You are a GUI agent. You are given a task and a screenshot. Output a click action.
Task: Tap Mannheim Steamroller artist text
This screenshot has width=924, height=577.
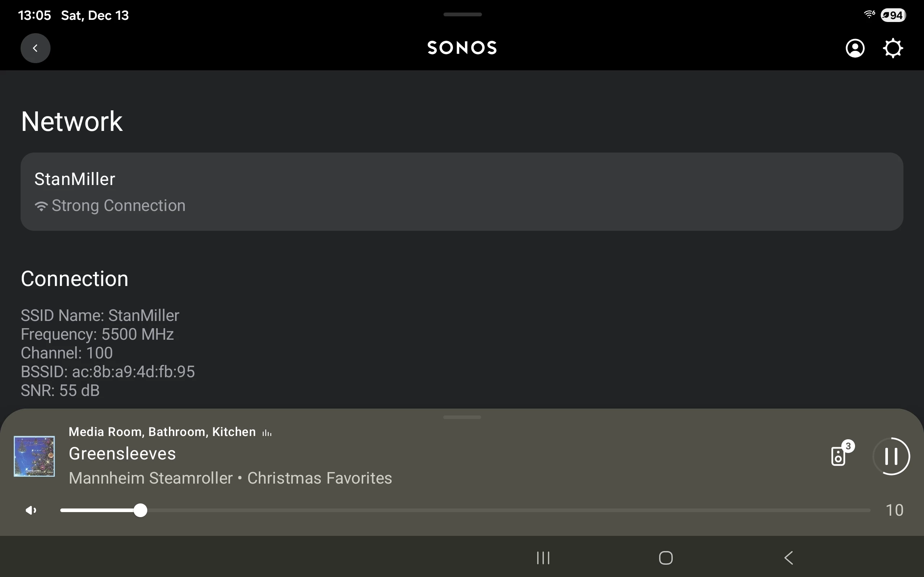(151, 478)
